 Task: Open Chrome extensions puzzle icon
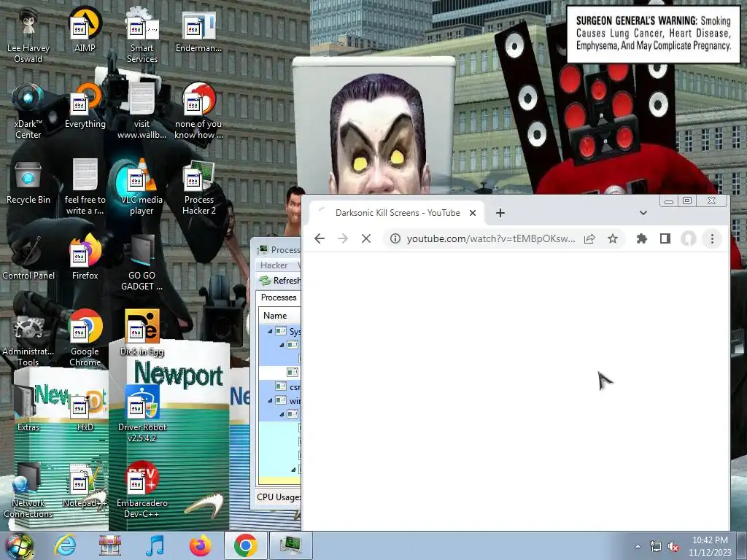coord(642,238)
